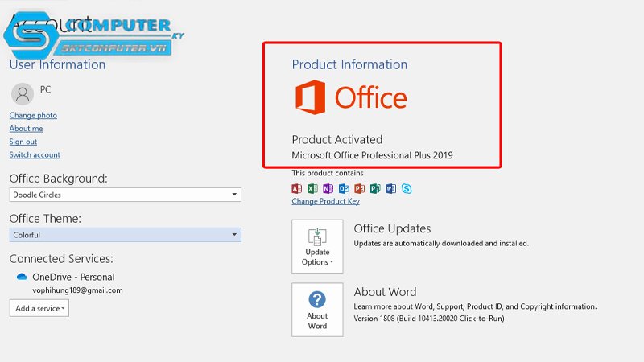Open the About me link

point(26,129)
